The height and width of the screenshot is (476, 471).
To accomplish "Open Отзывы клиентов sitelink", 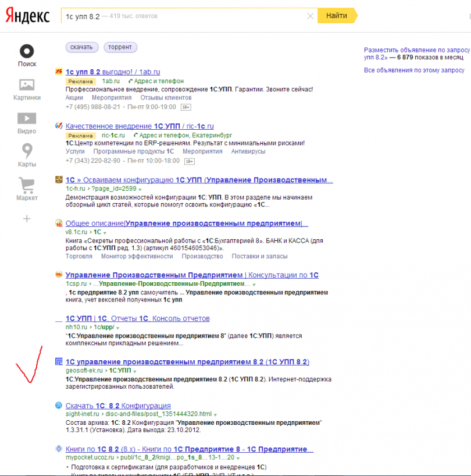I will coord(166,98).
